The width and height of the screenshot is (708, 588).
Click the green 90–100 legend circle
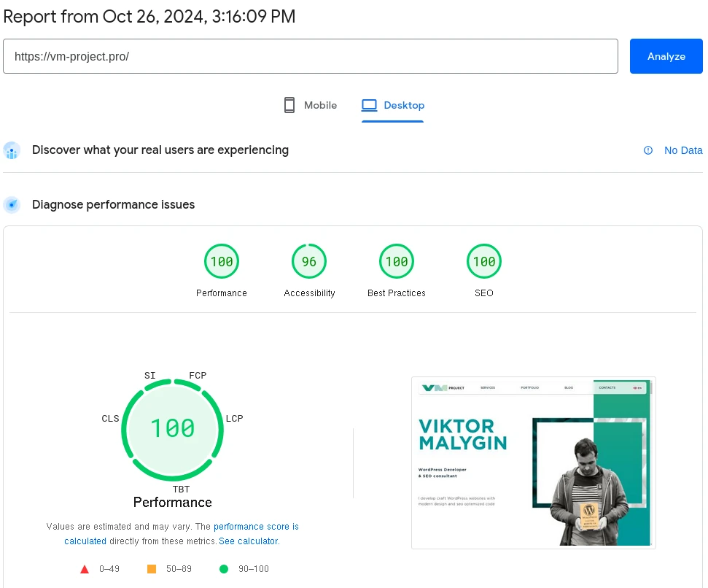(x=224, y=569)
